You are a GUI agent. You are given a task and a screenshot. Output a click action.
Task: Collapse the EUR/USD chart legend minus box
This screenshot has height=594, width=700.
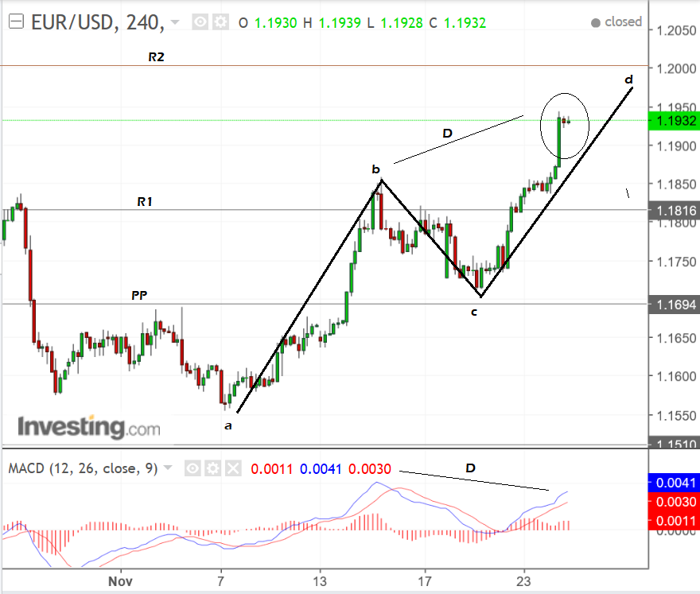click(x=16, y=21)
